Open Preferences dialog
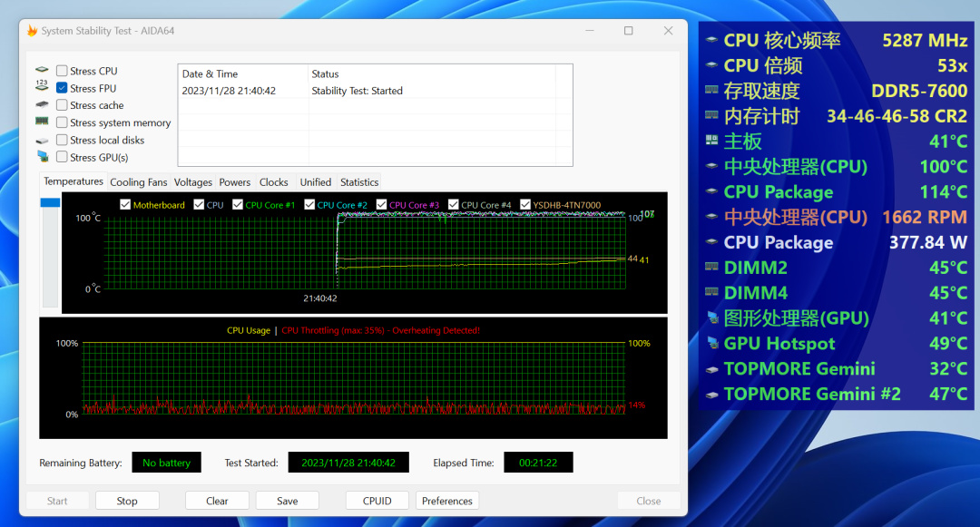The image size is (980, 527). point(446,501)
